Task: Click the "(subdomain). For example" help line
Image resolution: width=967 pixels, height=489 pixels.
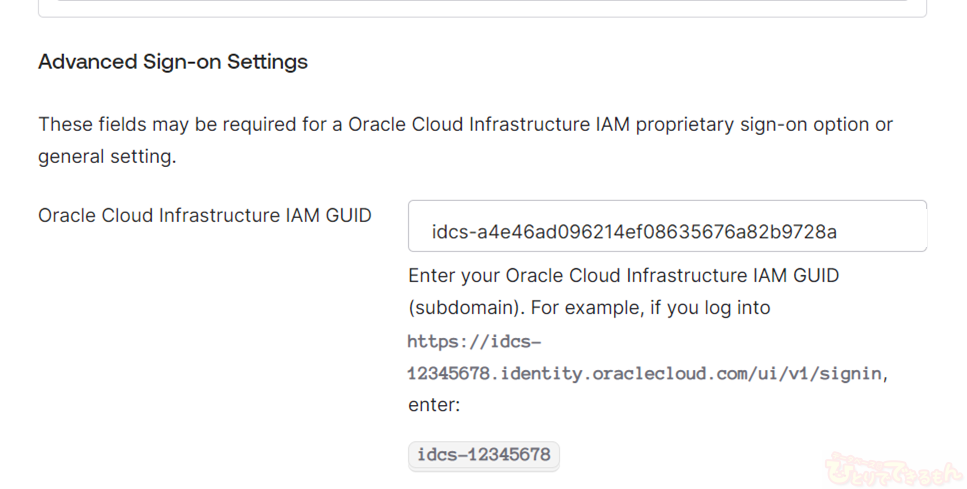Action: coord(589,307)
